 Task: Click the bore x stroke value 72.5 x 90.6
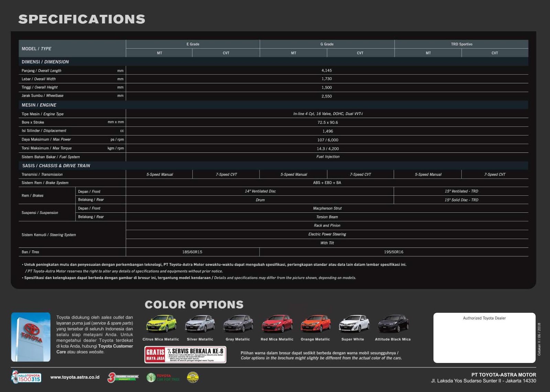[x=328, y=122]
